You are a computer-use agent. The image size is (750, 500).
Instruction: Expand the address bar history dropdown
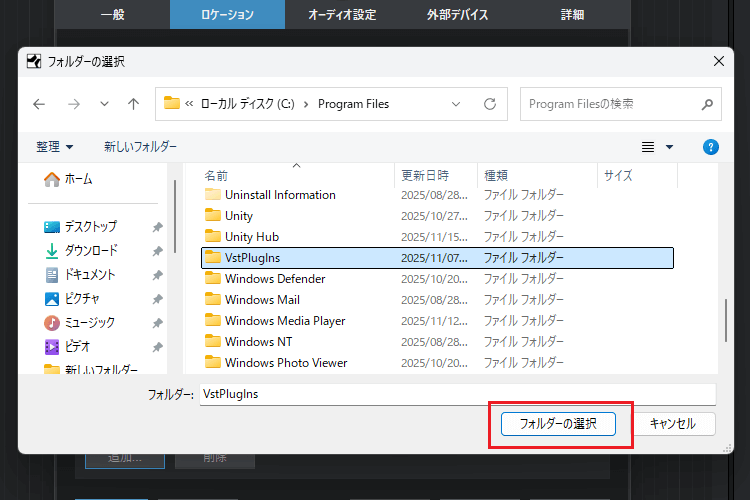coord(456,104)
